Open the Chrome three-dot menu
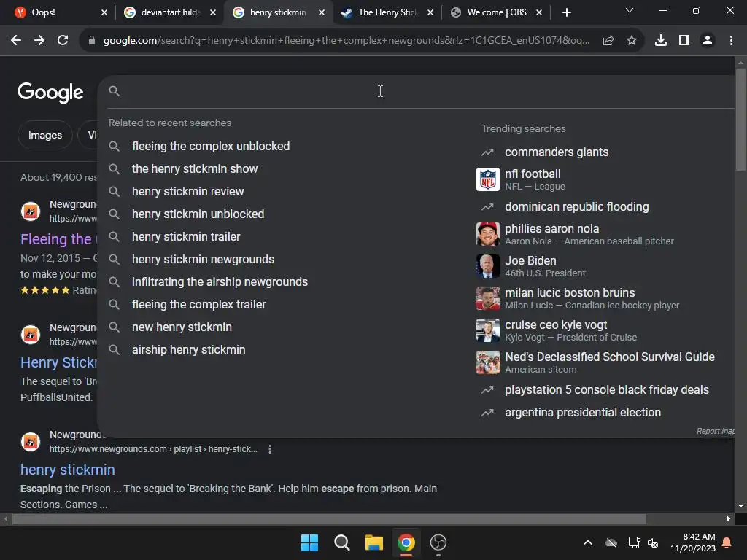This screenshot has height=560, width=747. 731,41
